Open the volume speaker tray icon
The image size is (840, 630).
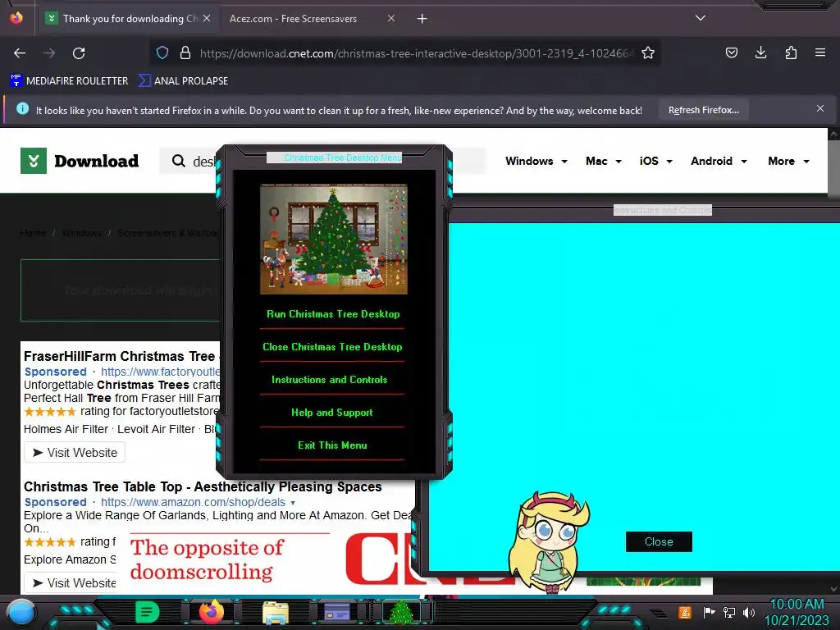tap(749, 612)
